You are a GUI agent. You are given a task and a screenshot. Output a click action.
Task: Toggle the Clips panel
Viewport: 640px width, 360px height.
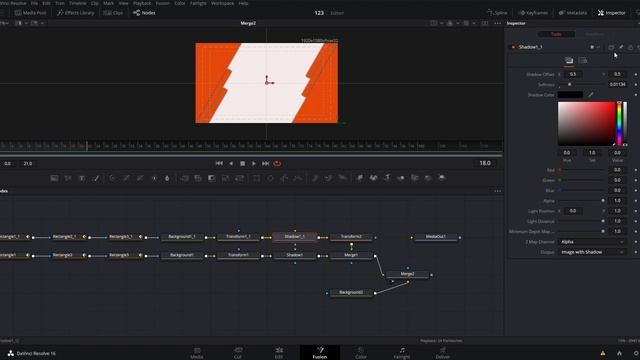click(113, 13)
